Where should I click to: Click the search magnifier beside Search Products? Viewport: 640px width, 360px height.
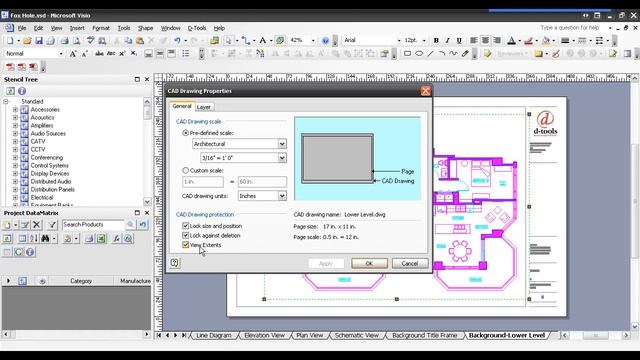pyautogui.click(x=130, y=224)
